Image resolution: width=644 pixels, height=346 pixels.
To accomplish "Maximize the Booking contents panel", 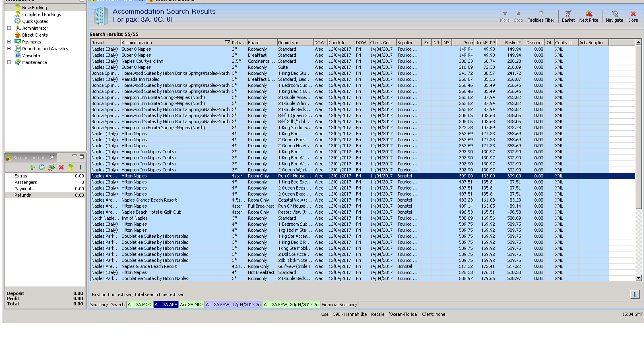I will coord(82,157).
